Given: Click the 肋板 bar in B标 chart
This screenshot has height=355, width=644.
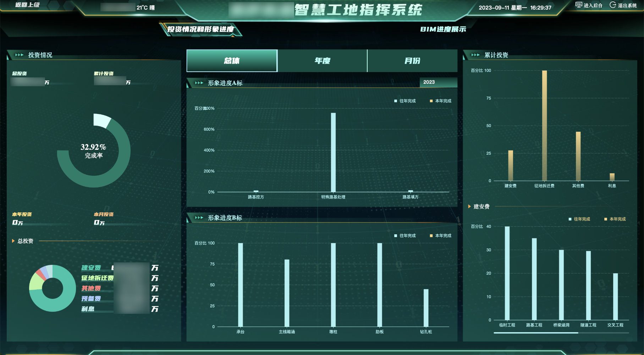Looking at the screenshot, I should pyautogui.click(x=380, y=285).
